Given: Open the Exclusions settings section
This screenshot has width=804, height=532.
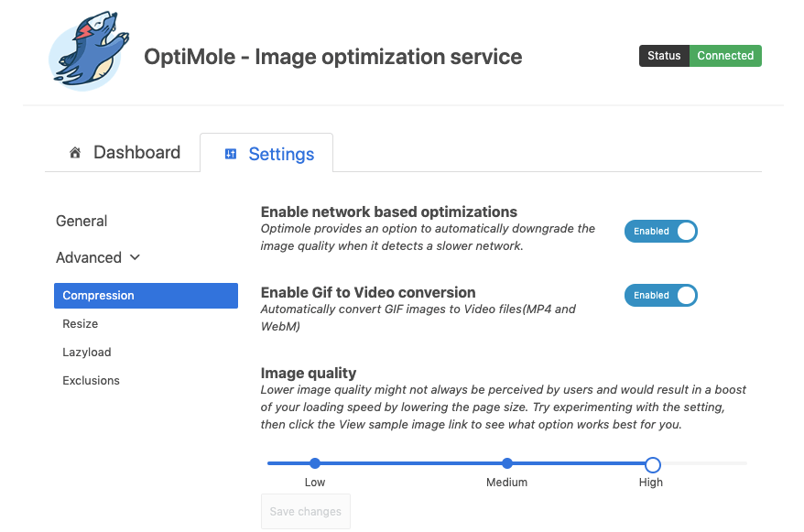Looking at the screenshot, I should tap(91, 380).
